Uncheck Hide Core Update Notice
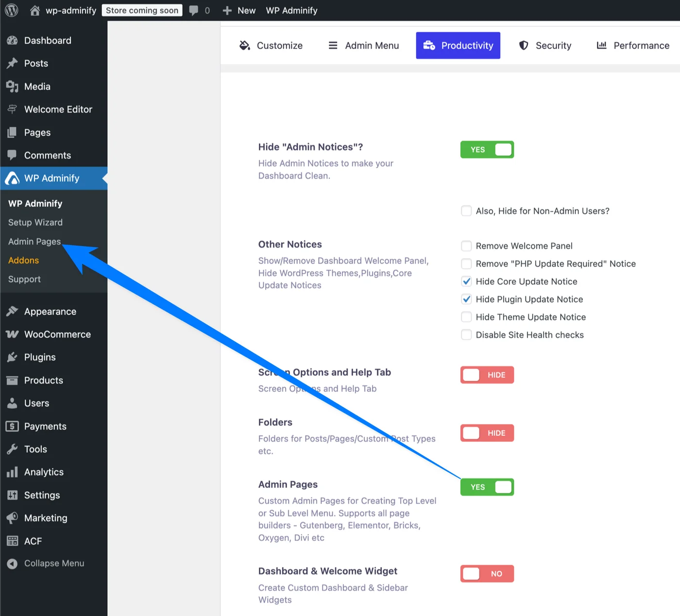Image resolution: width=680 pixels, height=616 pixels. (466, 282)
